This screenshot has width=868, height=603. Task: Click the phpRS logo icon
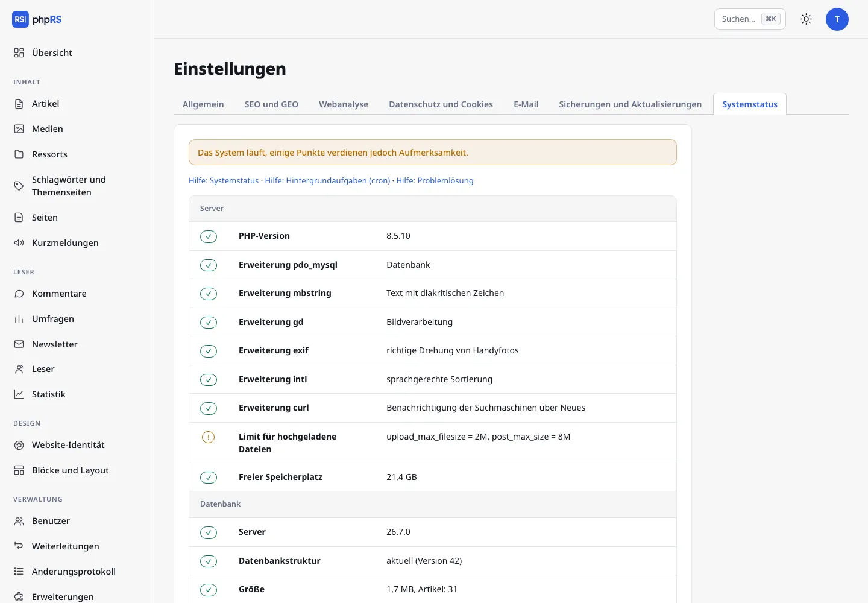click(x=20, y=19)
